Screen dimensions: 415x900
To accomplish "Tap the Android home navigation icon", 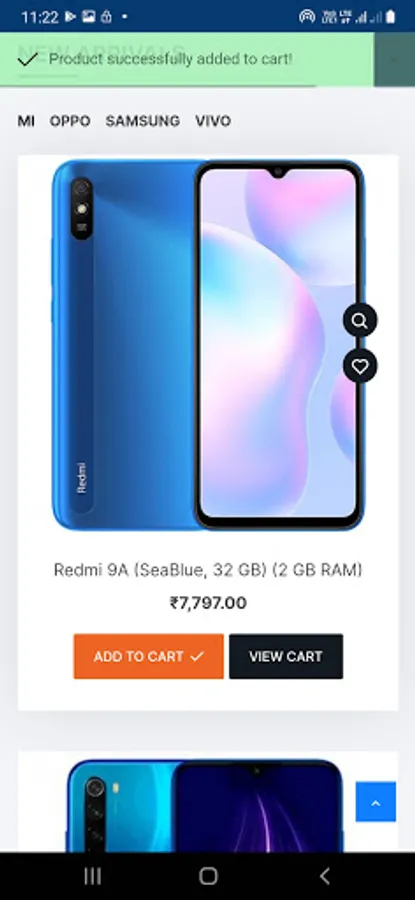I will tap(208, 876).
